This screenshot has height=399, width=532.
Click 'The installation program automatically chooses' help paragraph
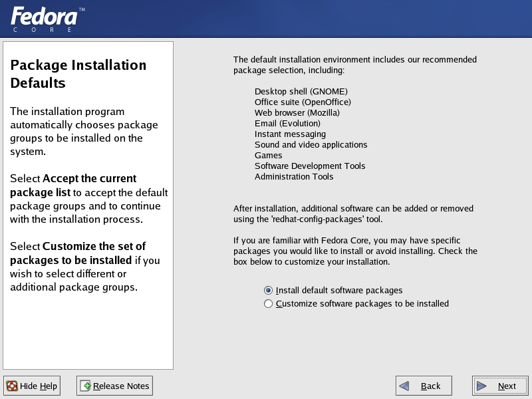pos(84,131)
